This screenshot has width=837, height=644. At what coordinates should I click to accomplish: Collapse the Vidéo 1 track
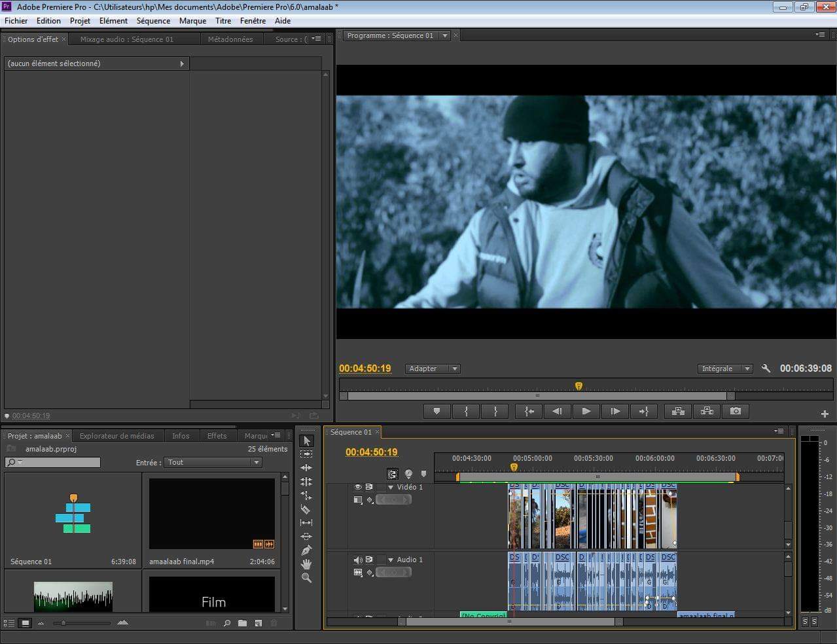[391, 488]
